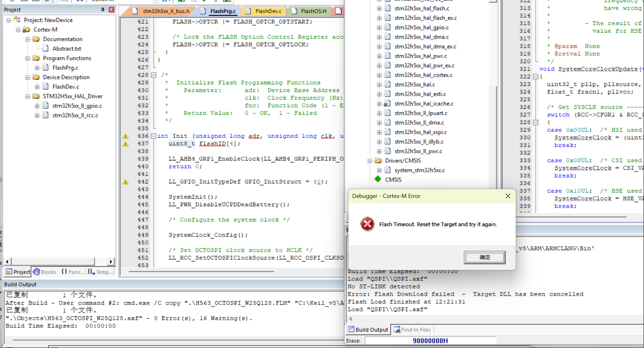The width and height of the screenshot is (644, 348).
Task: Click the red error icon in dialog
Action: [x=367, y=224]
